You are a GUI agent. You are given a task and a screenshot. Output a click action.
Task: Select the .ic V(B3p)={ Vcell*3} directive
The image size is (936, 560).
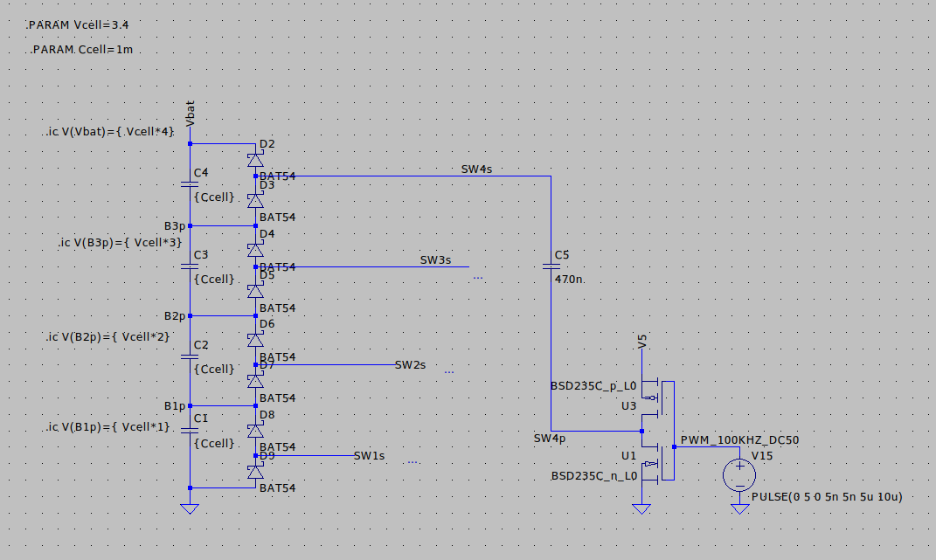click(x=120, y=243)
